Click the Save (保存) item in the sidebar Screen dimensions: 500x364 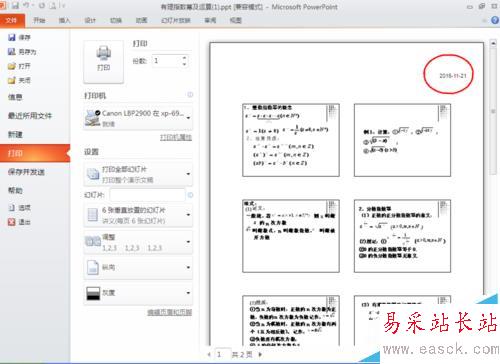pos(19,37)
